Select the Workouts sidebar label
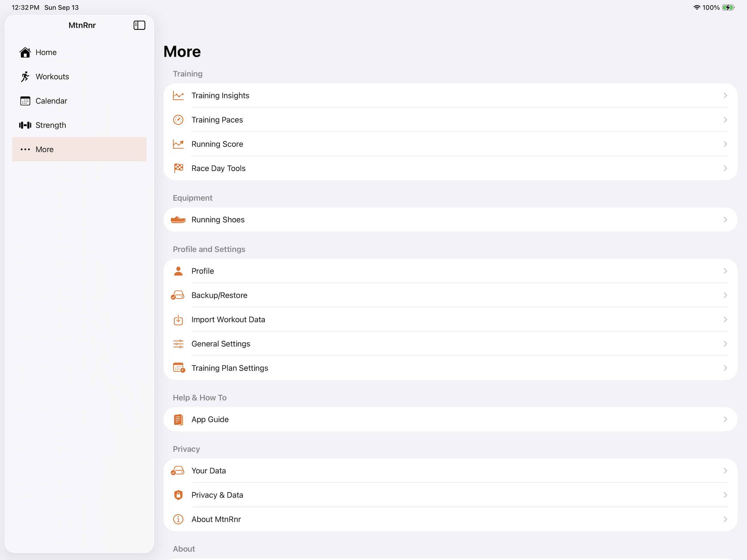 (x=52, y=77)
